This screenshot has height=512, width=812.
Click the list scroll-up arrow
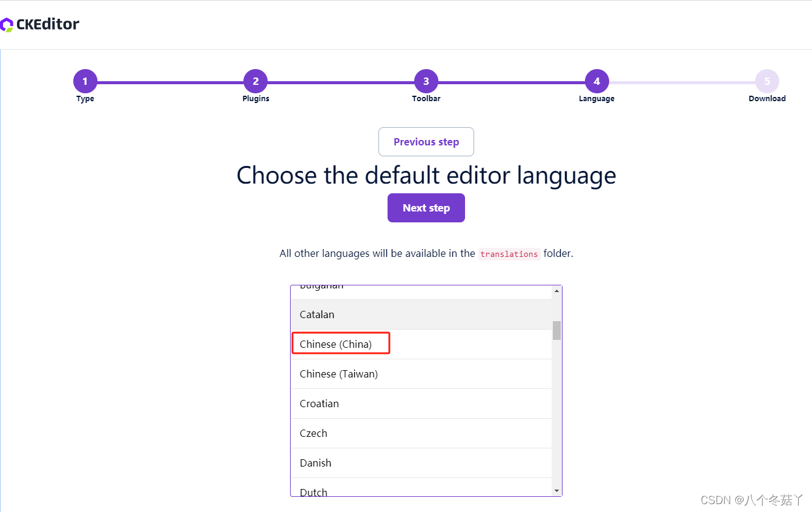pos(556,291)
